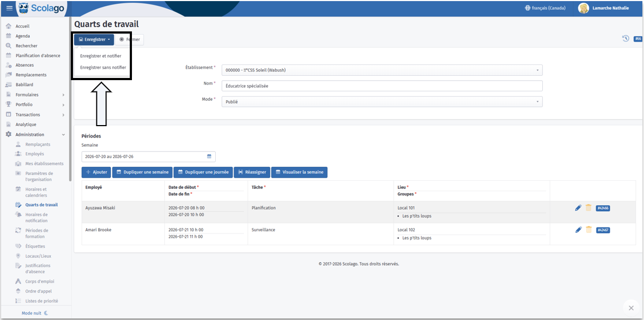The height and width of the screenshot is (320, 644).
Task: Click the Absences icon in the sidebar
Action: pos(8,65)
